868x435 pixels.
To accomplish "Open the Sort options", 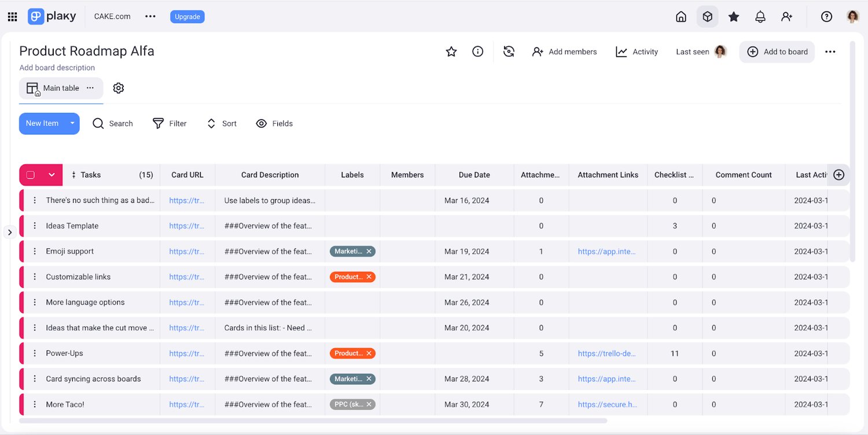I will point(222,123).
